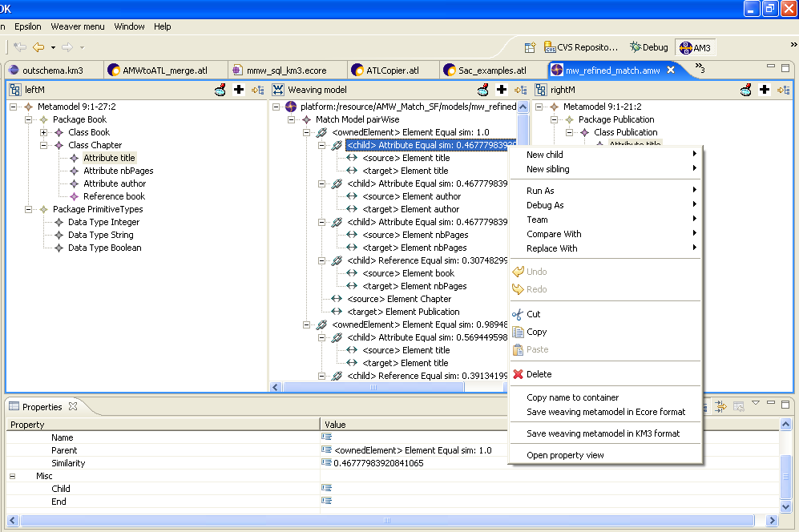
Task: Collapse Match Model pairWise node
Action: 292,119
